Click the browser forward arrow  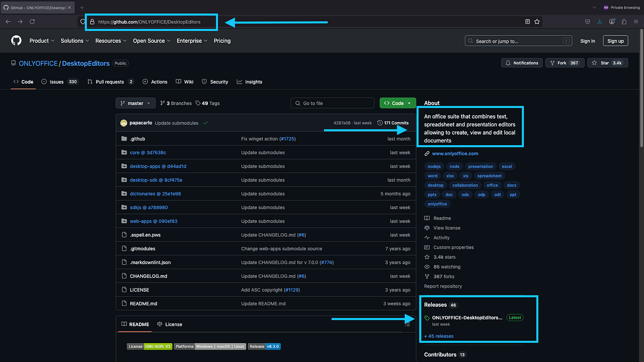tap(20, 22)
